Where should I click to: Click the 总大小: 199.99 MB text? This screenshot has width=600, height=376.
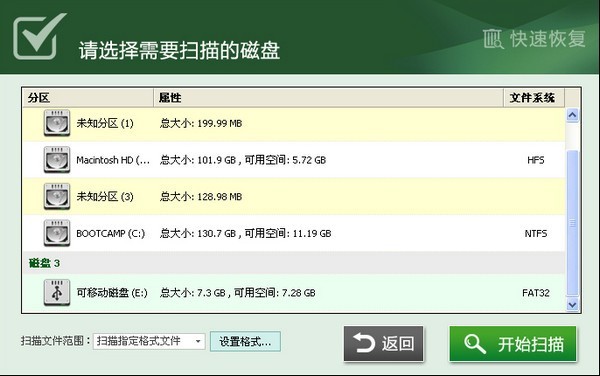201,123
